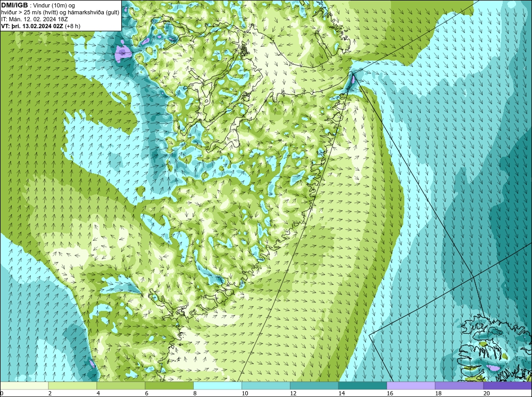Click the 4–6 m/s legend color band
The height and width of the screenshot is (397, 532).
[121, 385]
